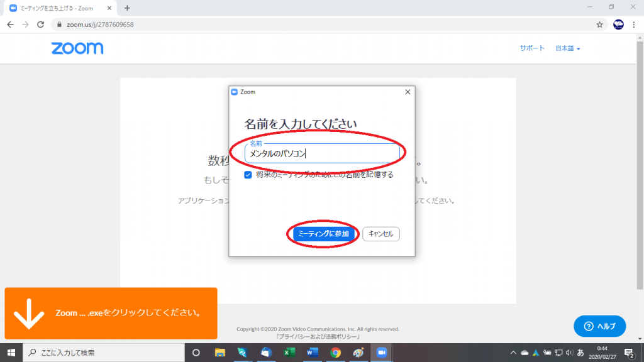The height and width of the screenshot is (362, 644).
Task: Uncheck the remember name checkbox
Action: 248,175
